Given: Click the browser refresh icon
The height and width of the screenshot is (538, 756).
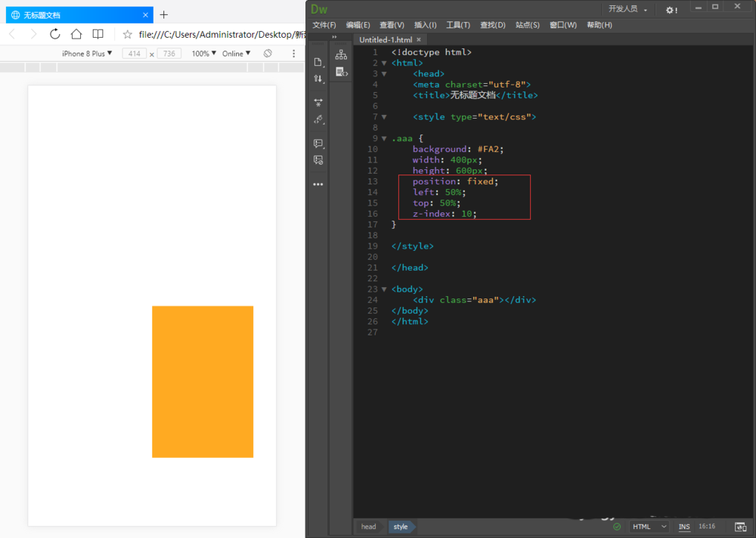Looking at the screenshot, I should pyautogui.click(x=55, y=34).
